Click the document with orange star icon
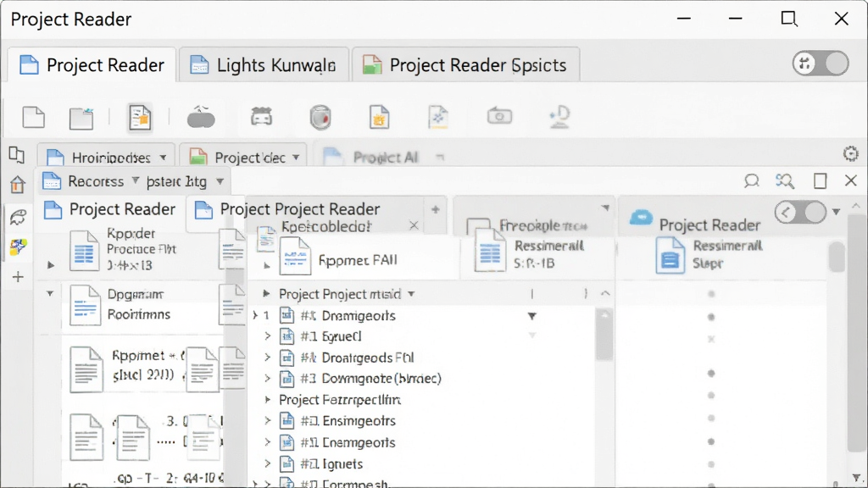The height and width of the screenshot is (488, 868). (379, 117)
